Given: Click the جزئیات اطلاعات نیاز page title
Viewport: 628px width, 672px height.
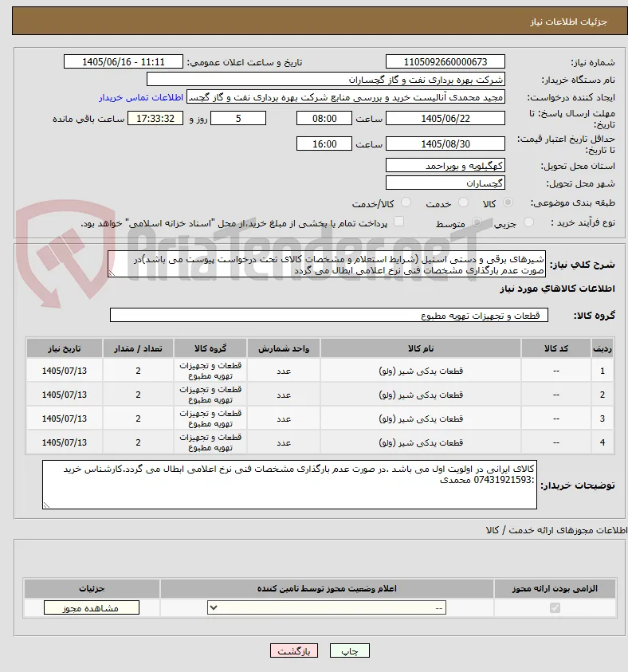Looking at the screenshot, I should (x=568, y=22).
